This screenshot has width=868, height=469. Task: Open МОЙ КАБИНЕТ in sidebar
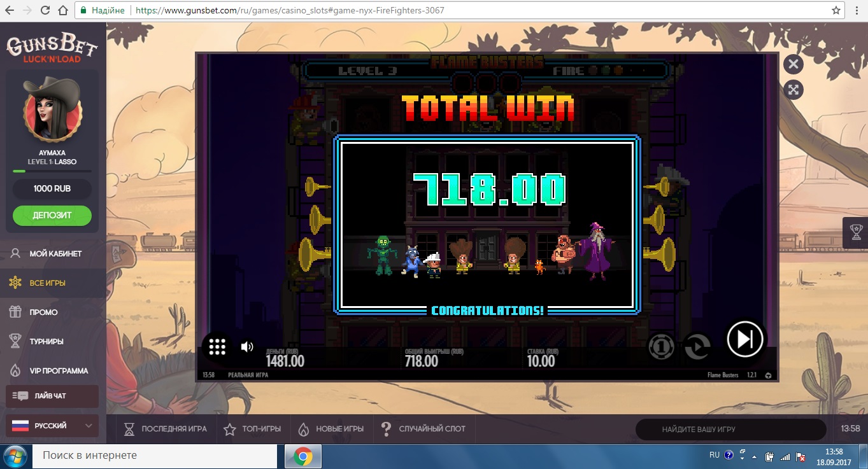click(53, 253)
